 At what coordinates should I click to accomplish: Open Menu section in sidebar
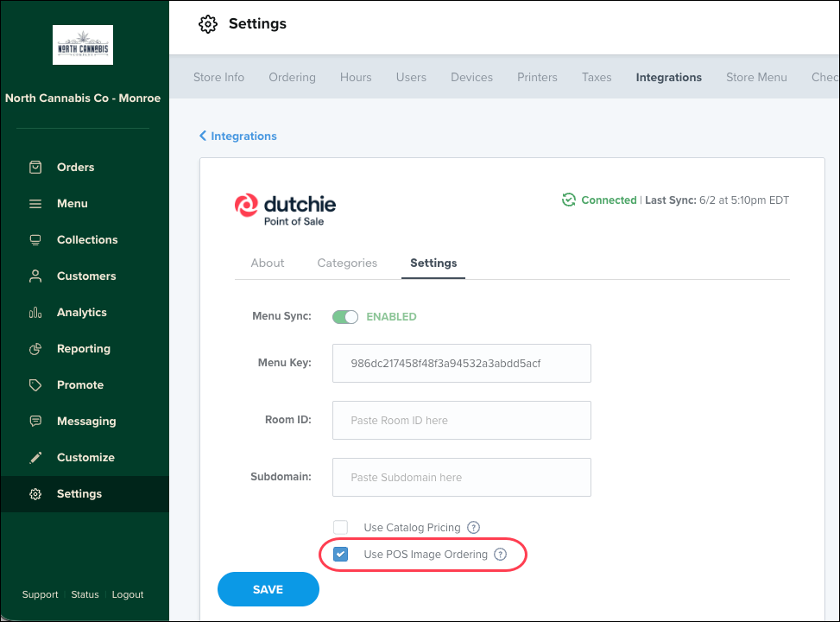pyautogui.click(x=73, y=204)
